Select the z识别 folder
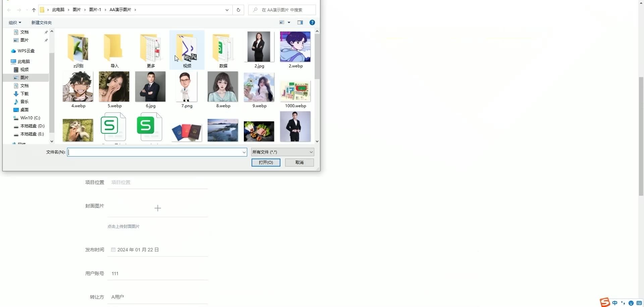The width and height of the screenshot is (644, 307). pyautogui.click(x=78, y=50)
